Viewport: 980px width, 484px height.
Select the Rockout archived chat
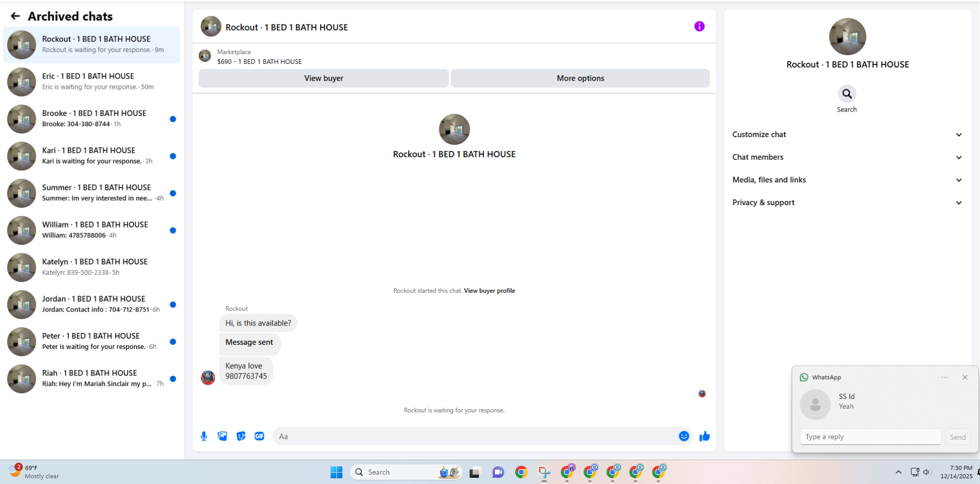92,45
